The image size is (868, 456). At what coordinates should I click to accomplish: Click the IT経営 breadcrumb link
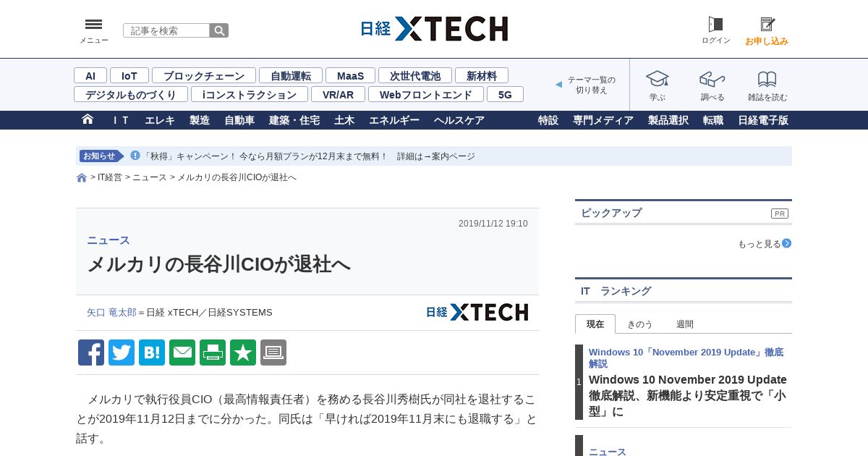pos(110,177)
